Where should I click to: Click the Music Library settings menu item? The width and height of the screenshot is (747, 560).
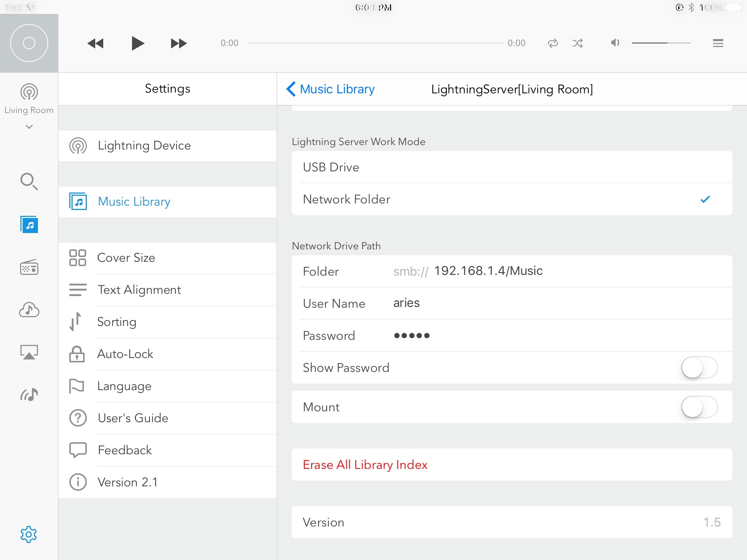point(168,201)
